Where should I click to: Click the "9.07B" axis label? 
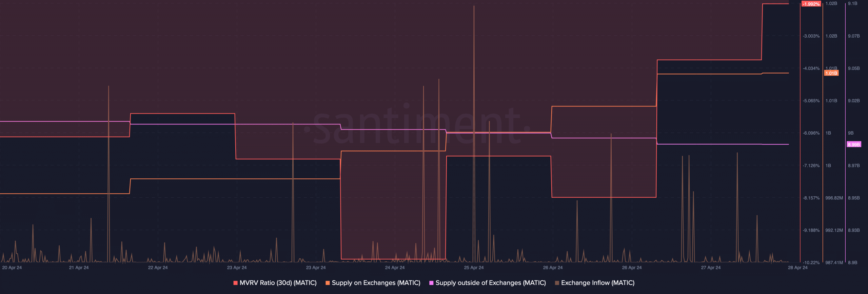pos(854,36)
